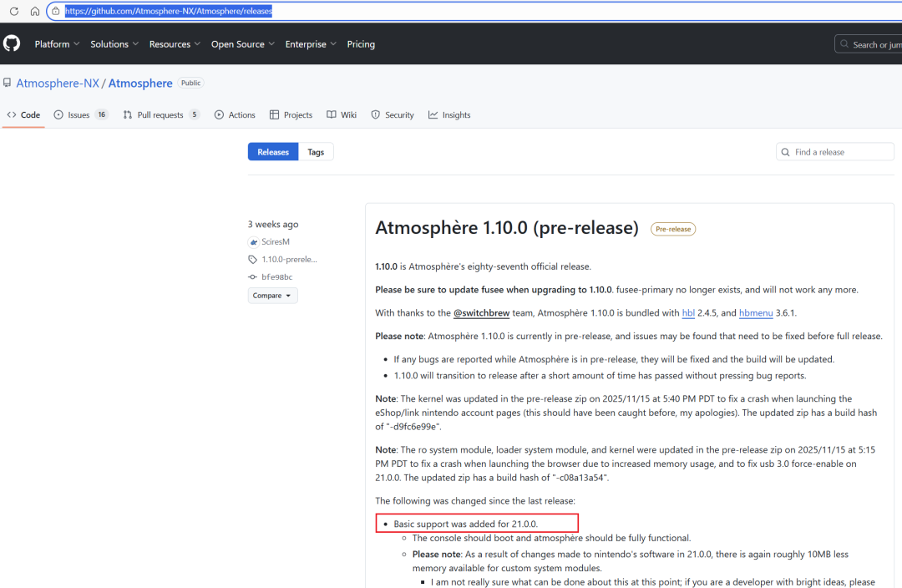The image size is (902, 588).
Task: Click the commit icon beside bfe98bc
Action: coord(252,276)
